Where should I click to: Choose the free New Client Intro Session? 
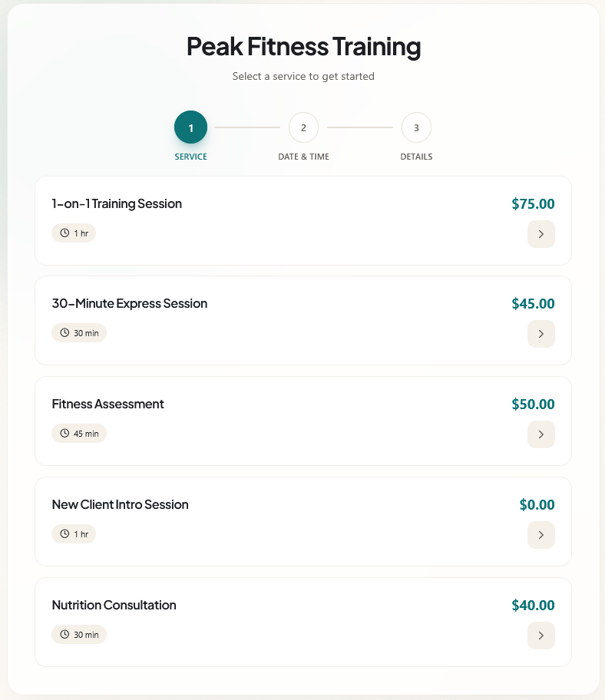[303, 521]
